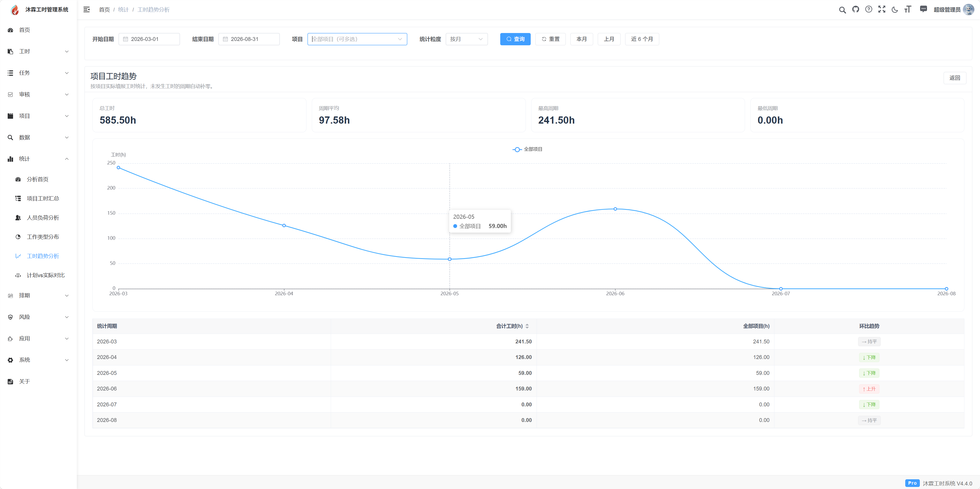The height and width of the screenshot is (489, 980).
Task: Open the 全部项目 project multi-select dropdown
Action: pyautogui.click(x=357, y=39)
